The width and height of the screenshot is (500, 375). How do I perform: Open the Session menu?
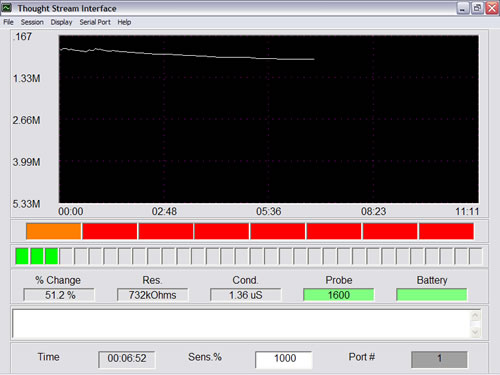tap(32, 22)
